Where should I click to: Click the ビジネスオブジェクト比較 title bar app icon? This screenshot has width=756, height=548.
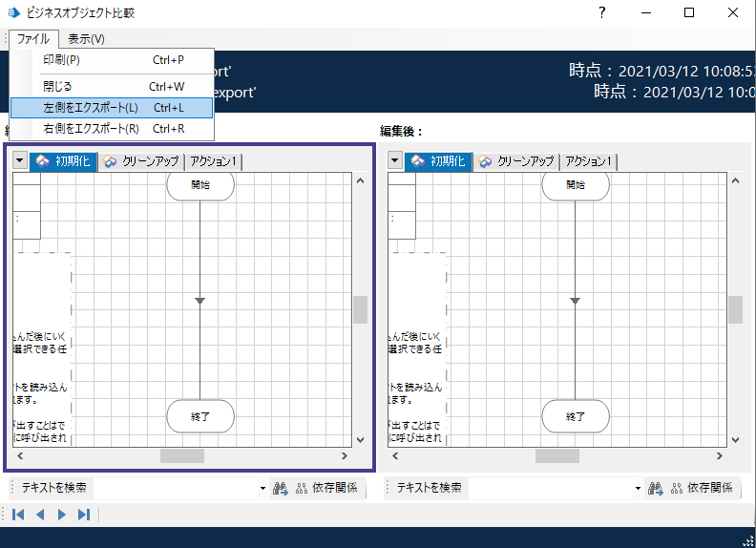14,12
